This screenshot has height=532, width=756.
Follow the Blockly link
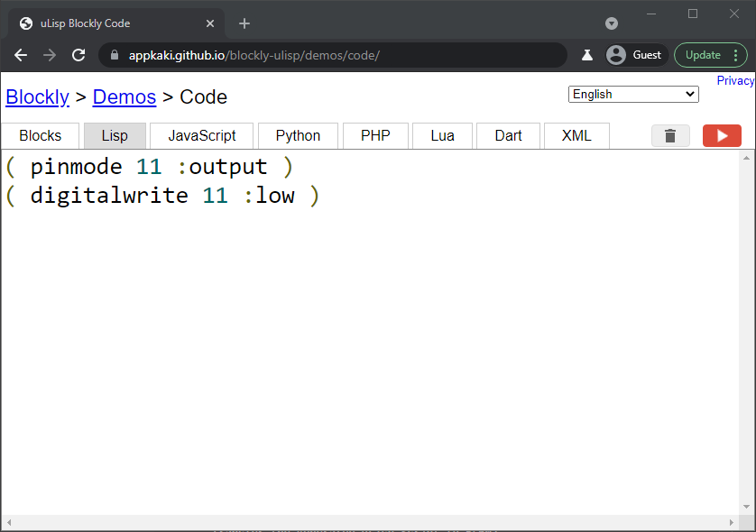pyautogui.click(x=37, y=96)
